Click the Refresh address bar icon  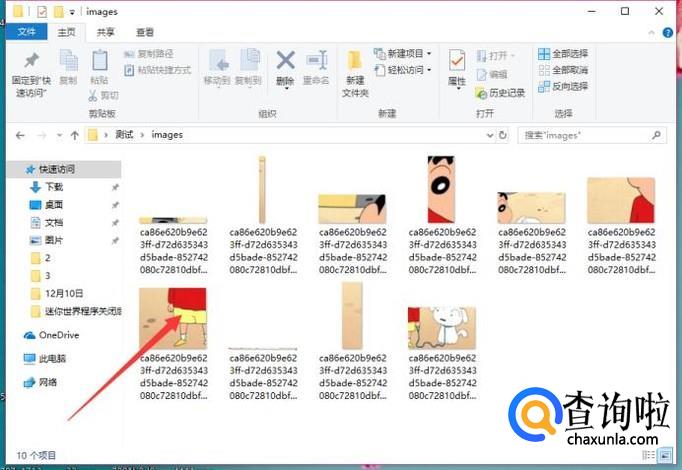tap(503, 135)
